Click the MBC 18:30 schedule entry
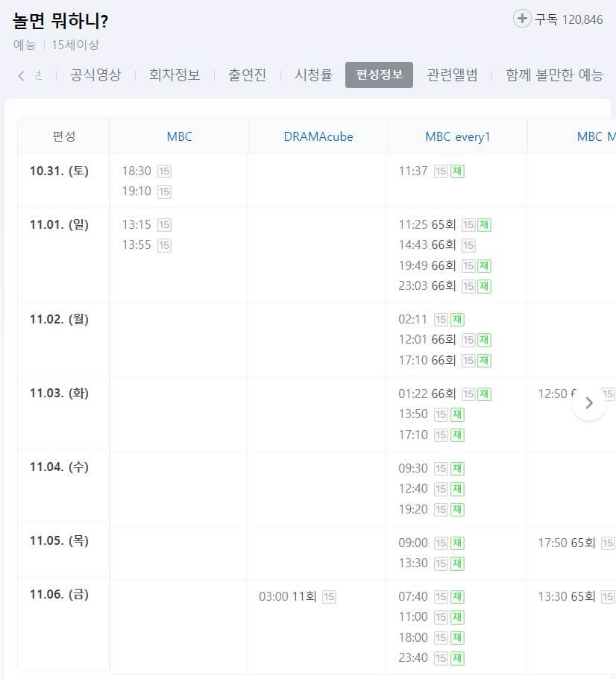The image size is (616, 679). [x=146, y=171]
